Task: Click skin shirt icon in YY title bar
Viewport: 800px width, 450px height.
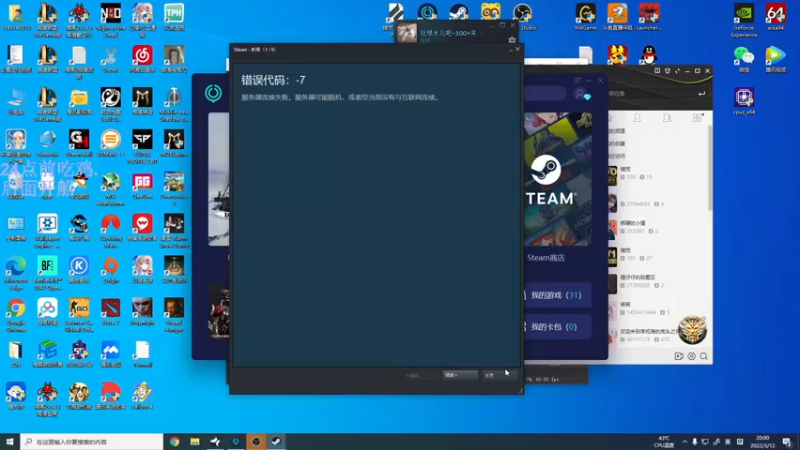Action: pyautogui.click(x=667, y=70)
